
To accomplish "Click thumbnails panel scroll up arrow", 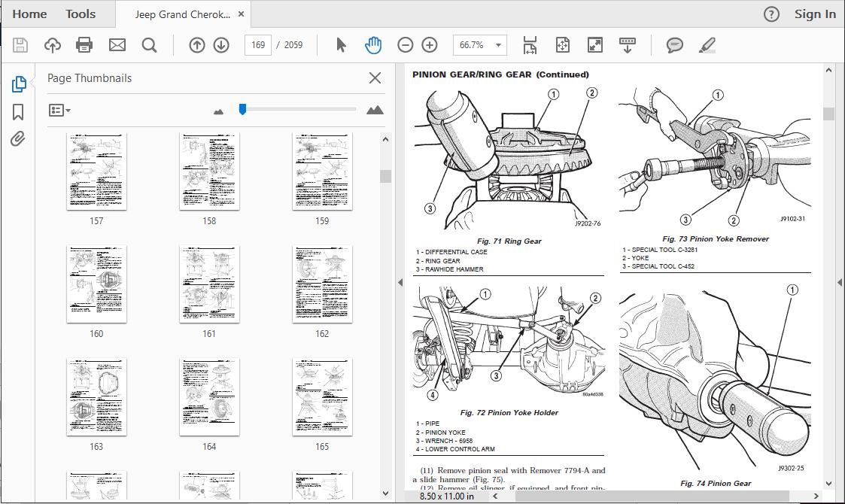I will (385, 139).
